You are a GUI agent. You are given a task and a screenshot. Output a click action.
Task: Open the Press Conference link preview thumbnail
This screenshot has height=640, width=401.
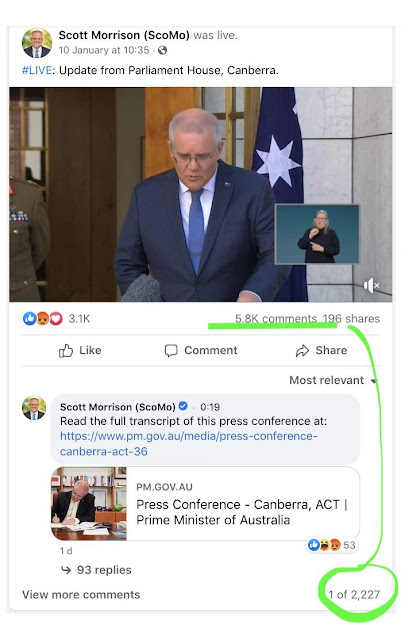89,504
